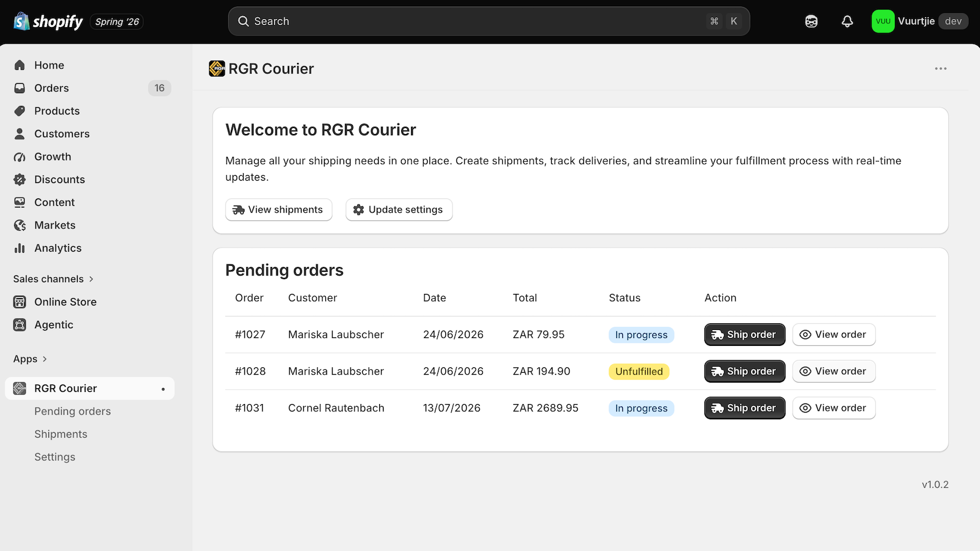
Task: Click the Shopify logo
Action: click(48, 21)
